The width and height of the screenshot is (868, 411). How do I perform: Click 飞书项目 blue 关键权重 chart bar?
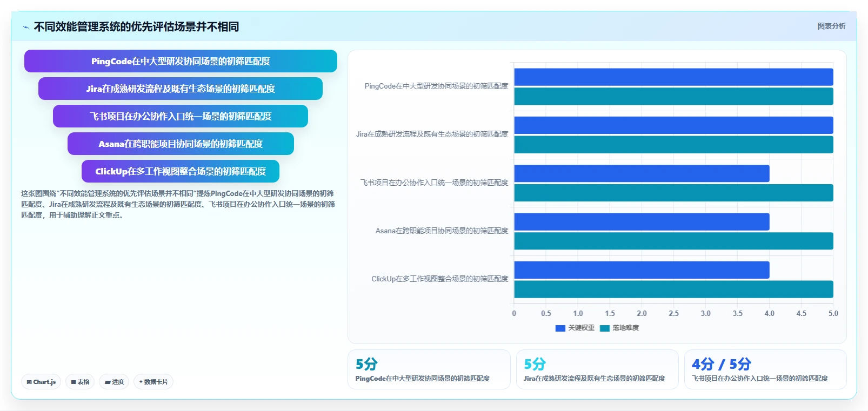[642, 173]
